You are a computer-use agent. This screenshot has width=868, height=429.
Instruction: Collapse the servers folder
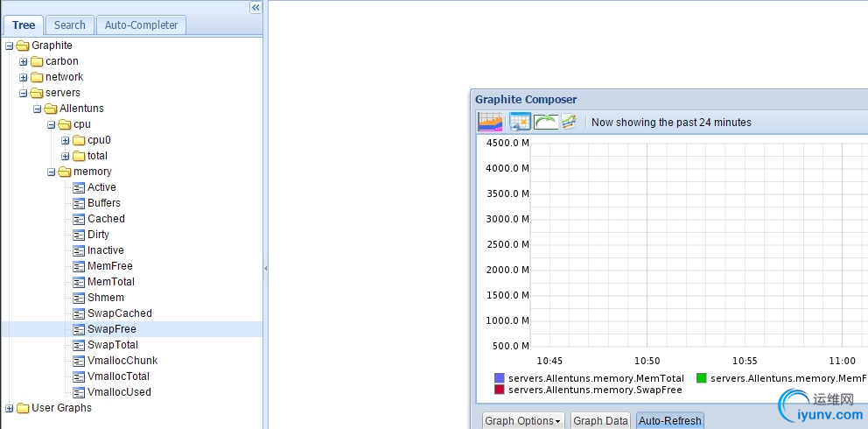click(x=23, y=93)
